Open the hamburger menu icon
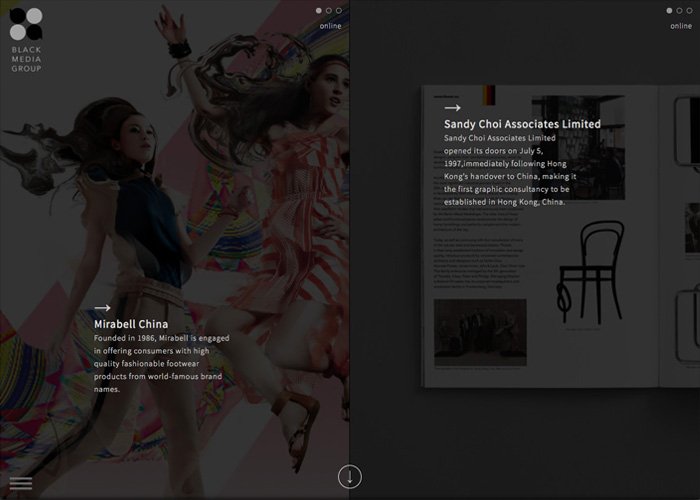 (21, 483)
